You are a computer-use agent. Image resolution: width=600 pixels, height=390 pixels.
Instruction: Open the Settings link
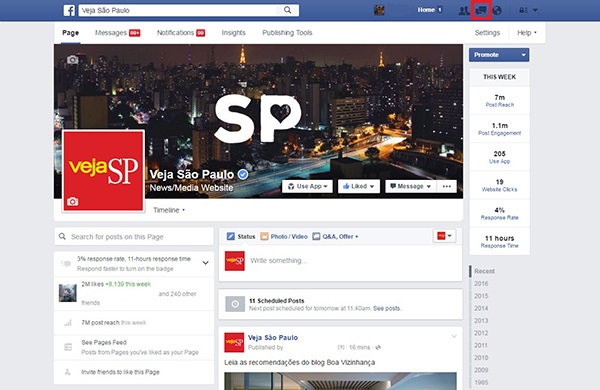487,33
